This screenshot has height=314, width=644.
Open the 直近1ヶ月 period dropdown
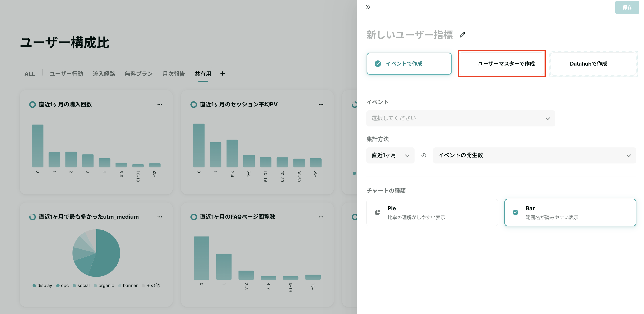point(390,155)
